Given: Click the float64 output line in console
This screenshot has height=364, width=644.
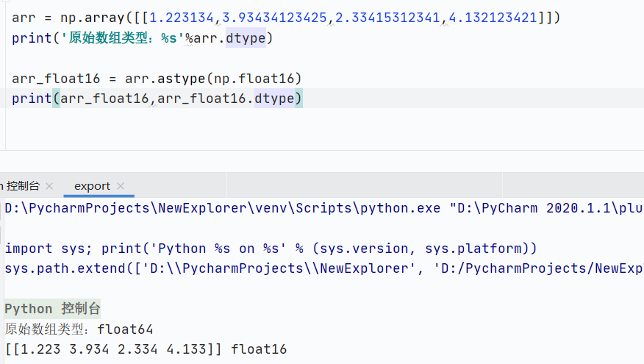Looking at the screenshot, I should point(79,329).
